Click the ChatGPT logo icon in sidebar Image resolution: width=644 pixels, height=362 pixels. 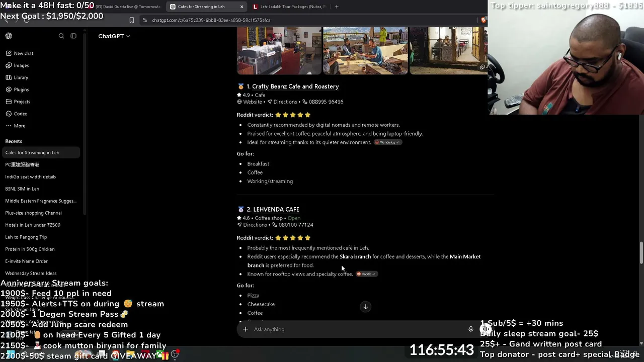point(9,36)
